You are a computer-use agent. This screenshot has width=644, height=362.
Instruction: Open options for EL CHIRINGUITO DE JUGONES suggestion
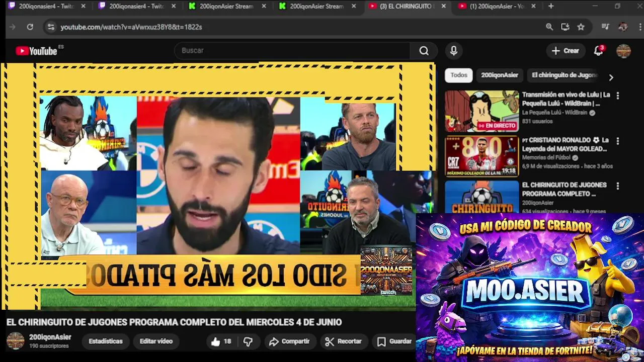617,186
